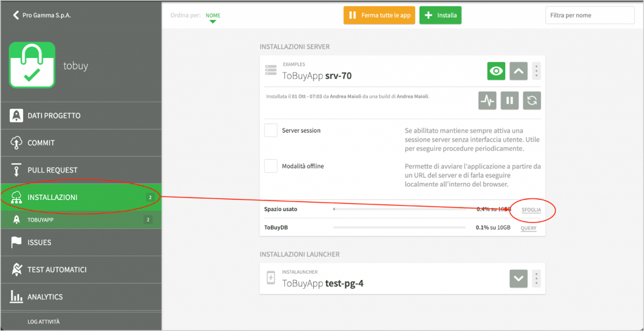Click the Analytics bar chart icon
The height and width of the screenshot is (331, 644).
[16, 296]
